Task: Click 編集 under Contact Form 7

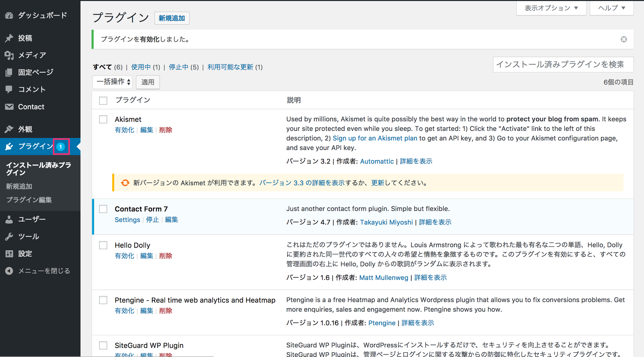Action: pos(171,220)
